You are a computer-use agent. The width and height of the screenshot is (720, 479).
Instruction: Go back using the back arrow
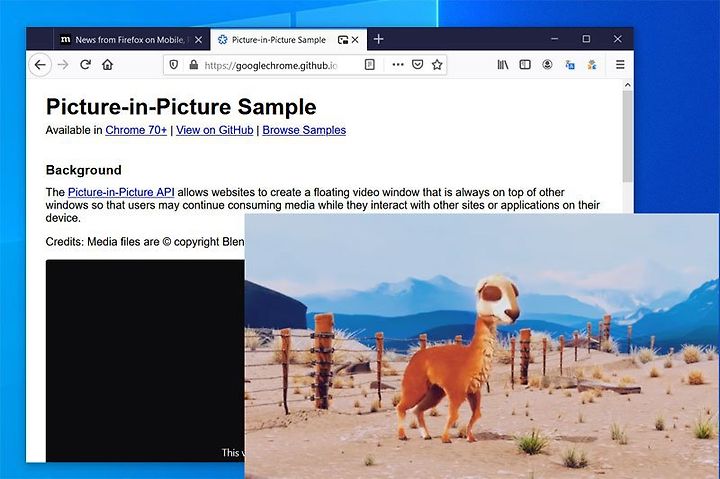point(40,65)
